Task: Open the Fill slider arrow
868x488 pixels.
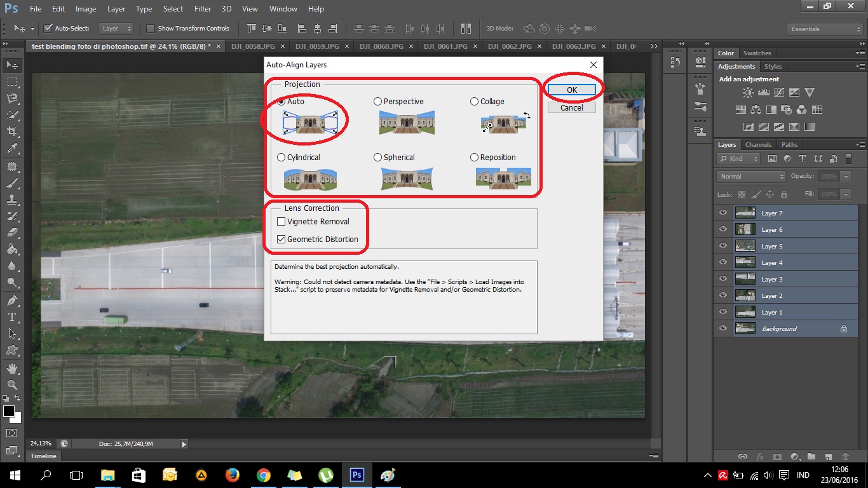Action: (x=846, y=194)
